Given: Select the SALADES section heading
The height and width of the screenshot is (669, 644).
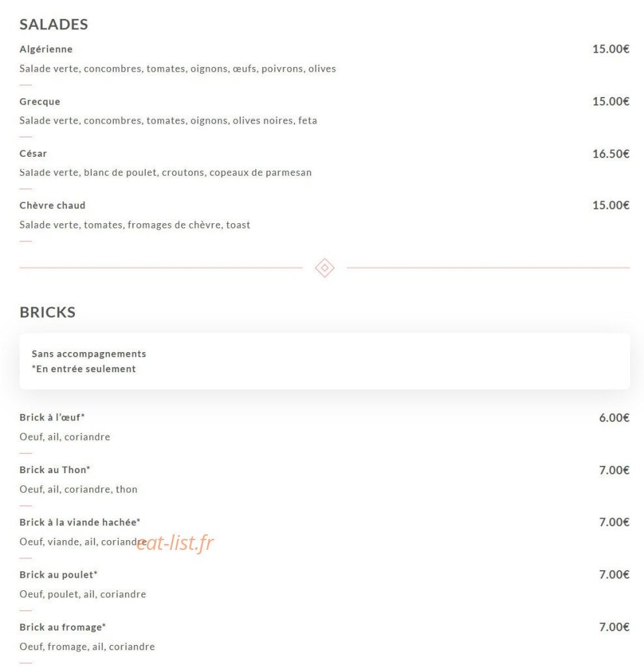Looking at the screenshot, I should (54, 25).
